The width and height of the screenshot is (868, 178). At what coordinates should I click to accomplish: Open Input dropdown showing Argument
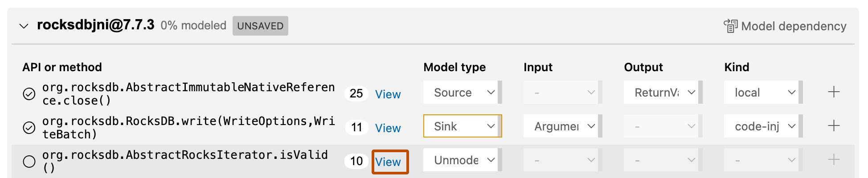pyautogui.click(x=562, y=126)
